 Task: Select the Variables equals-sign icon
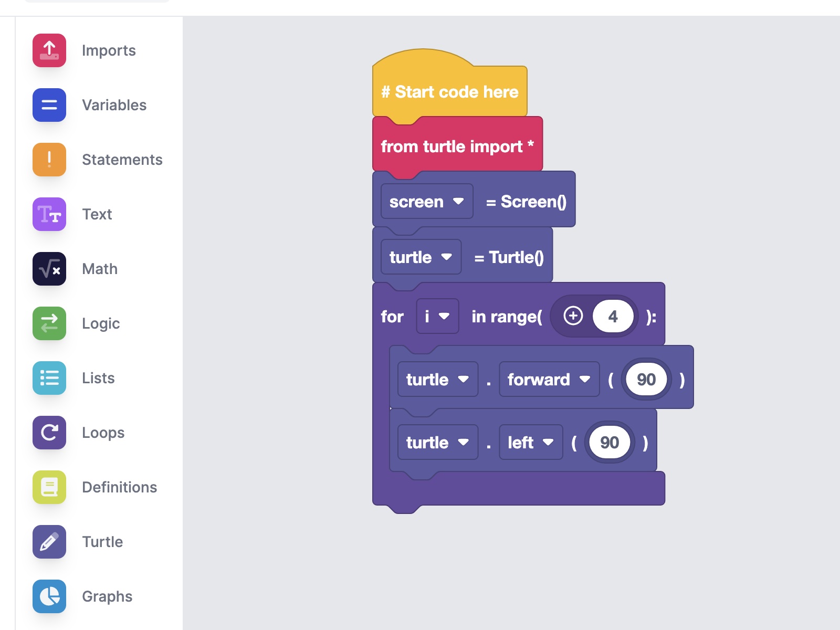tap(49, 105)
